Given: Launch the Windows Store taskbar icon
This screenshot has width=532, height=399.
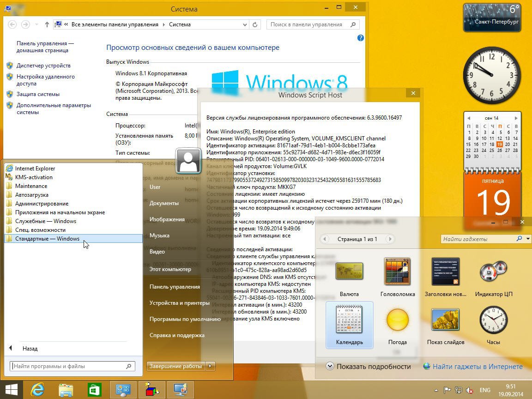Looking at the screenshot, I should [x=94, y=390].
